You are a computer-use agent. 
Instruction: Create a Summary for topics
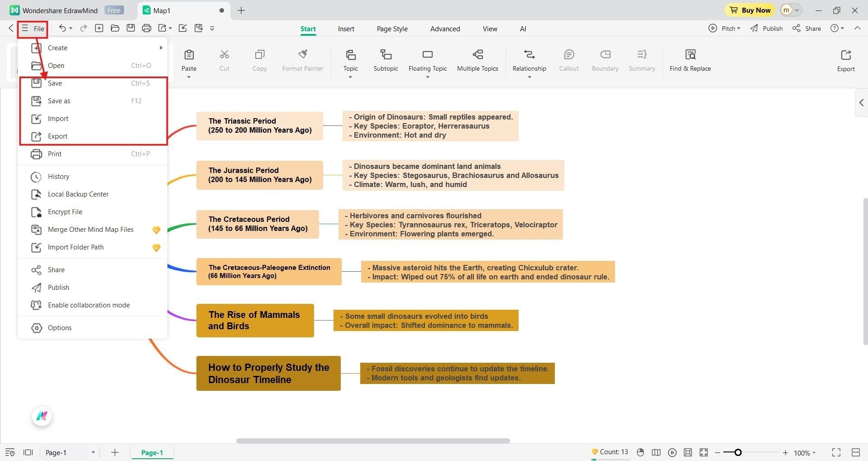(641, 60)
